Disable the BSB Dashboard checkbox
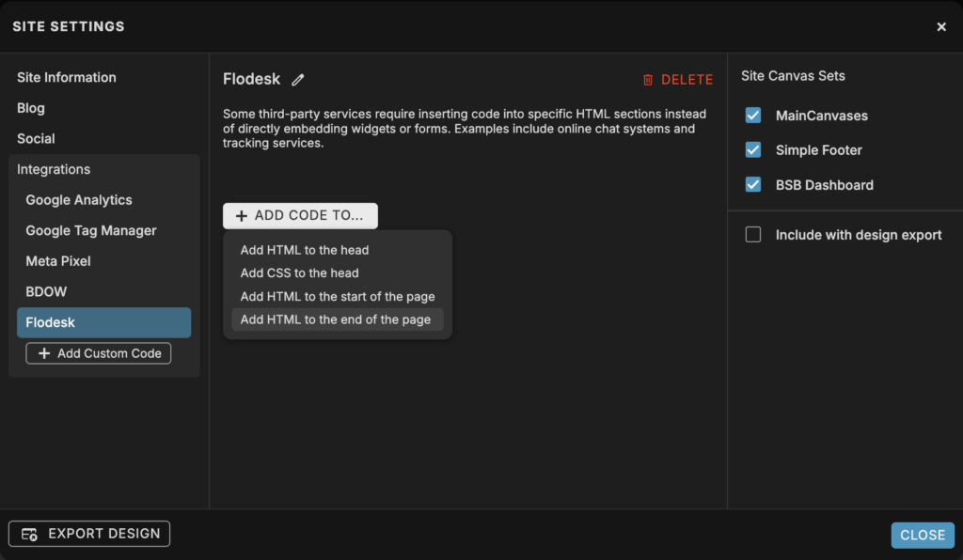The width and height of the screenshot is (963, 560). click(753, 184)
